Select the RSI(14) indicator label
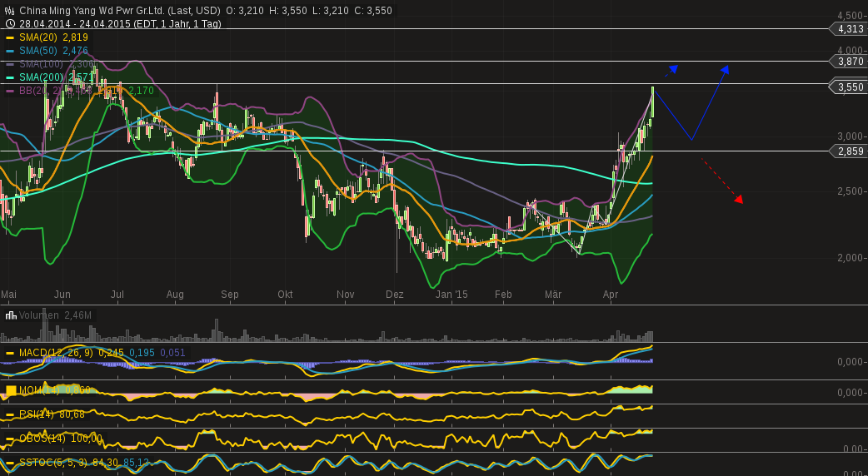 click(x=37, y=414)
